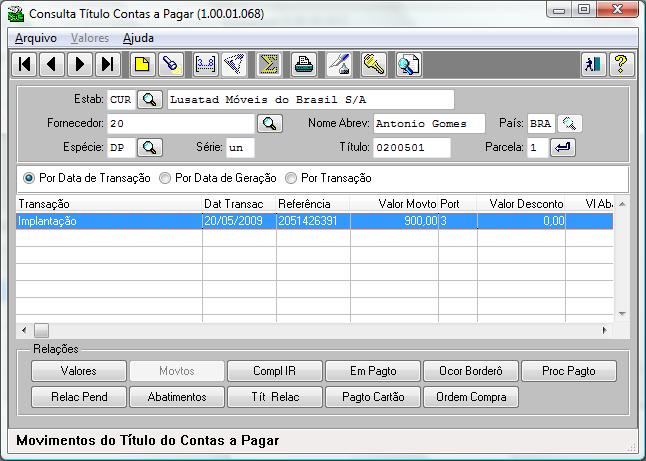Image resolution: width=646 pixels, height=461 pixels.
Task: Click the vertical scrollbar up arrow
Action: point(622,204)
